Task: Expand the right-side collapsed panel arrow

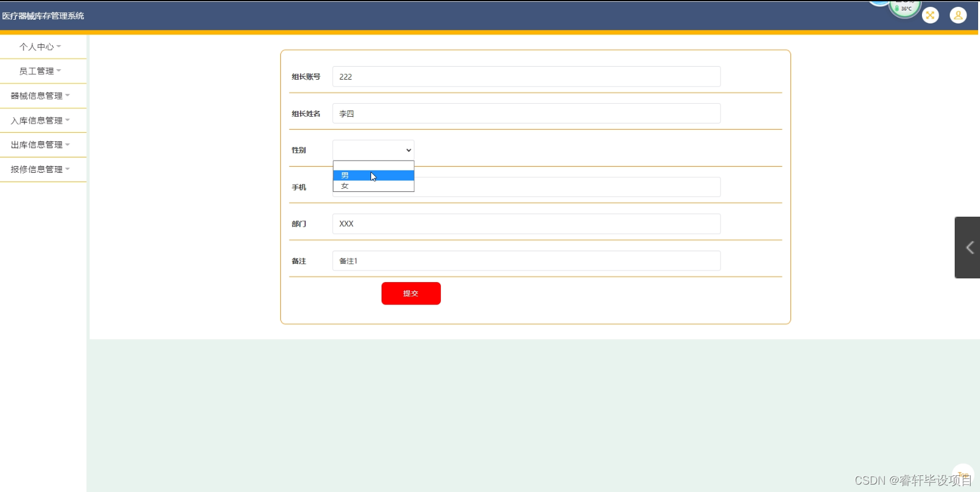Action: (x=968, y=248)
